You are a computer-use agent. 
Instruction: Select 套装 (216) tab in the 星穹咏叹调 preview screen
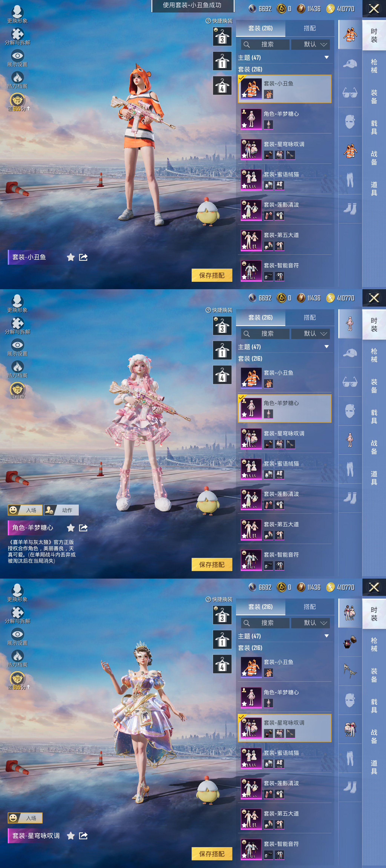pyautogui.click(x=260, y=607)
